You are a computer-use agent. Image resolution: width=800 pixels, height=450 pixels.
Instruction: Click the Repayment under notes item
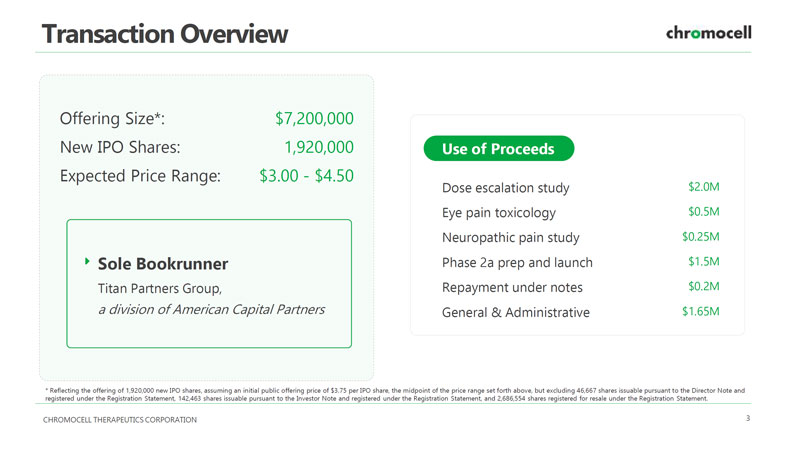point(511,288)
